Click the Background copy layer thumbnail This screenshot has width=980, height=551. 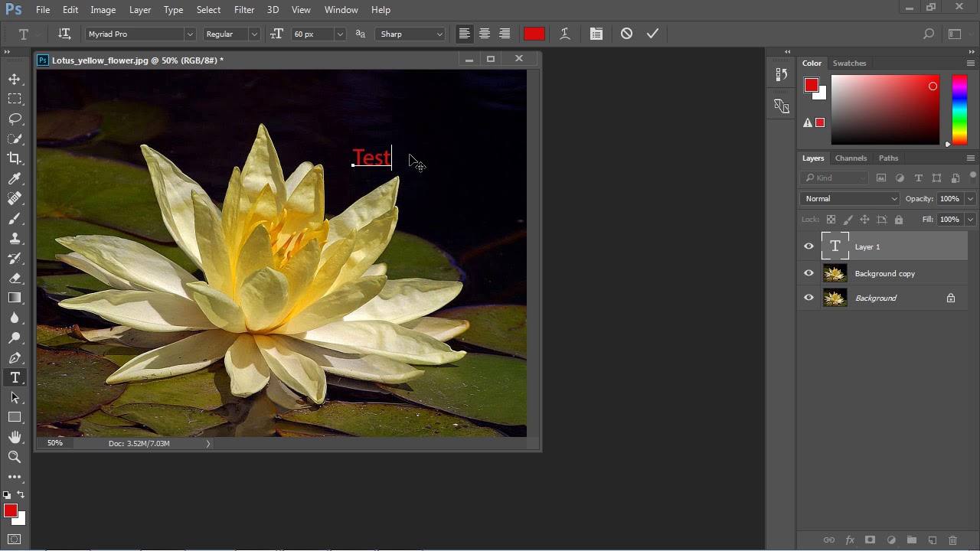click(x=835, y=273)
